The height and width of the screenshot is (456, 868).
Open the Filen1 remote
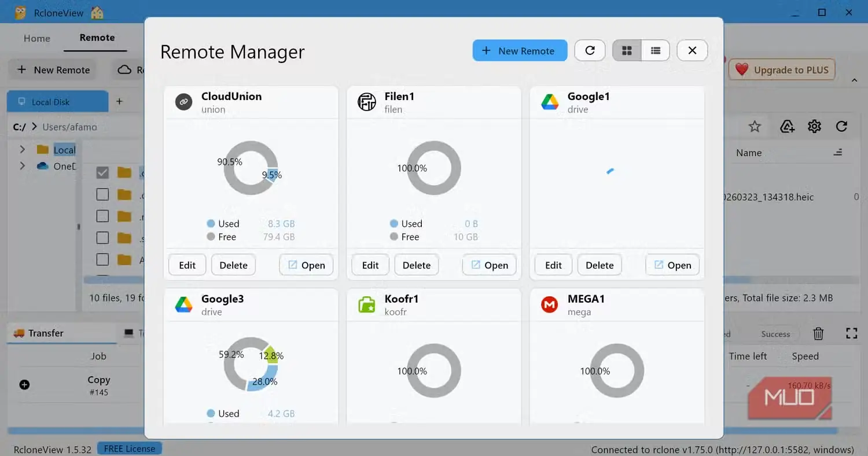tap(489, 265)
